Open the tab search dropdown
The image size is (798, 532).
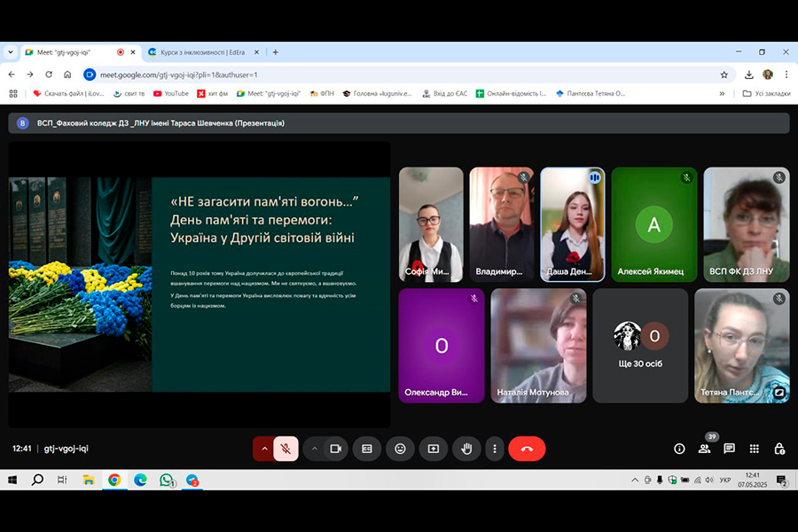(10, 52)
